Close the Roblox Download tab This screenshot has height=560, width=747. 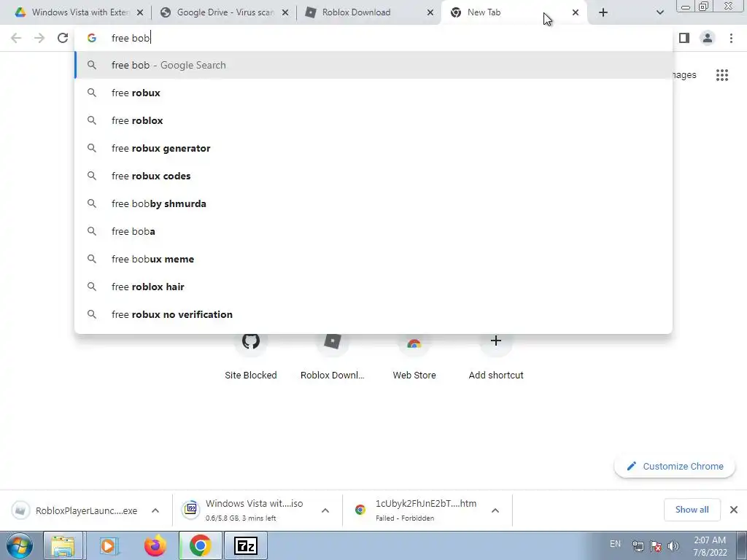click(430, 13)
